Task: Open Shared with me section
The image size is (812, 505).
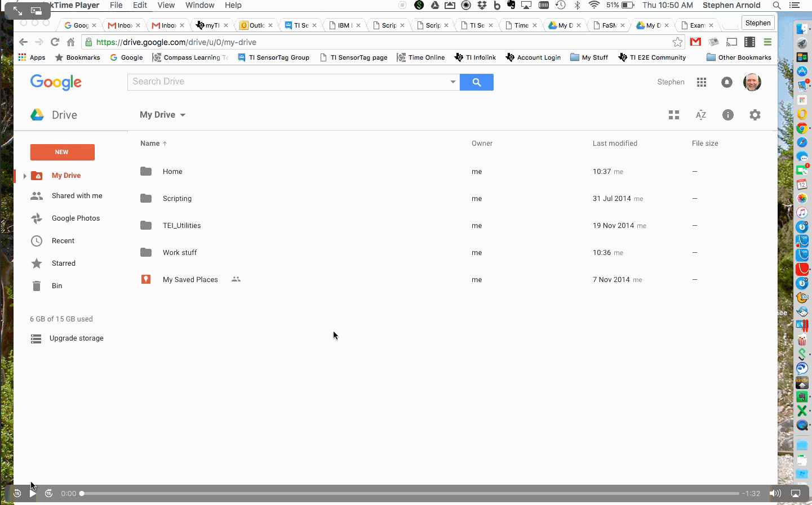Action: point(77,196)
